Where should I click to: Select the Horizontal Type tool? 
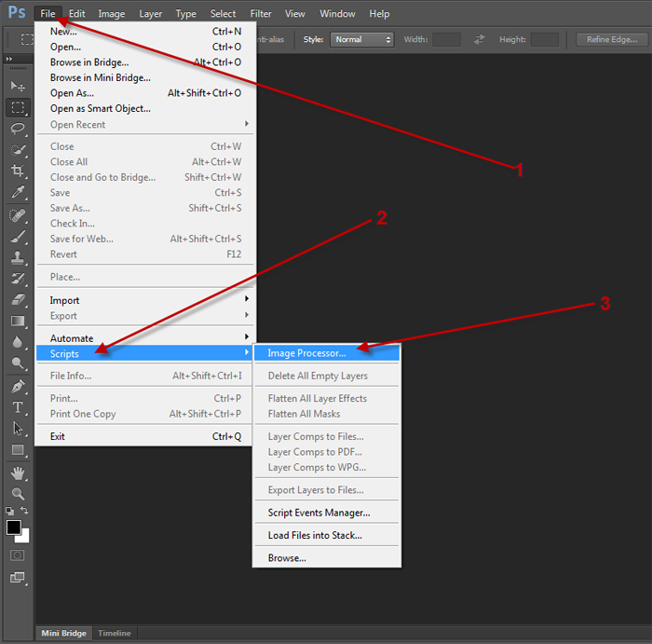[x=18, y=407]
